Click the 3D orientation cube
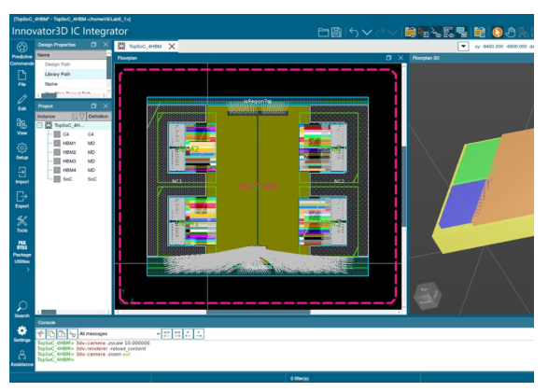 (x=427, y=296)
